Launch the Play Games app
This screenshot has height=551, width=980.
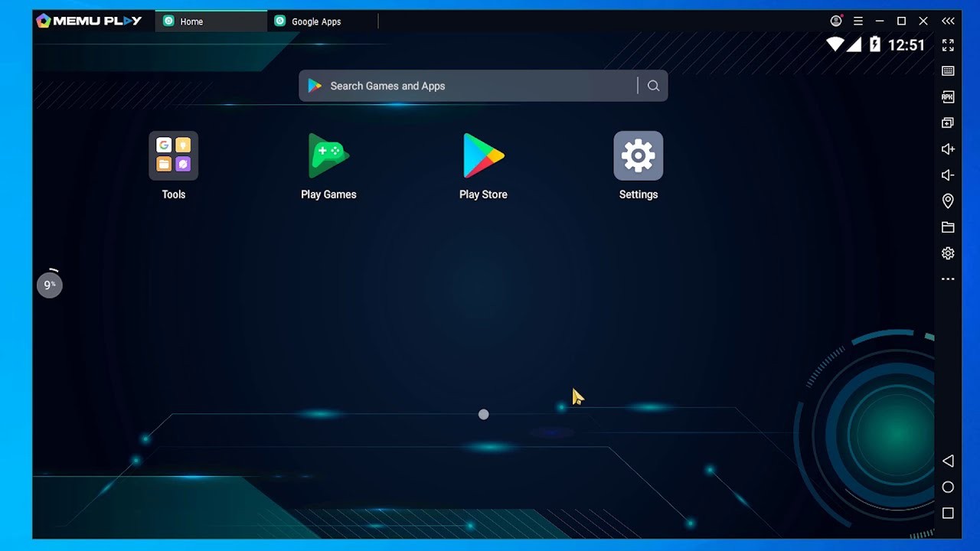(328, 156)
